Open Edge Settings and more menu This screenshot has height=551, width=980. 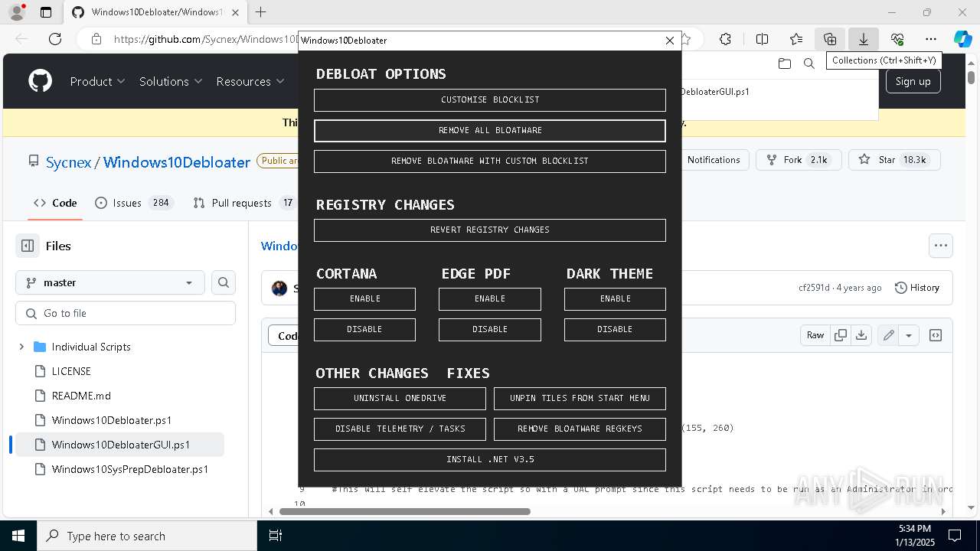(x=931, y=39)
